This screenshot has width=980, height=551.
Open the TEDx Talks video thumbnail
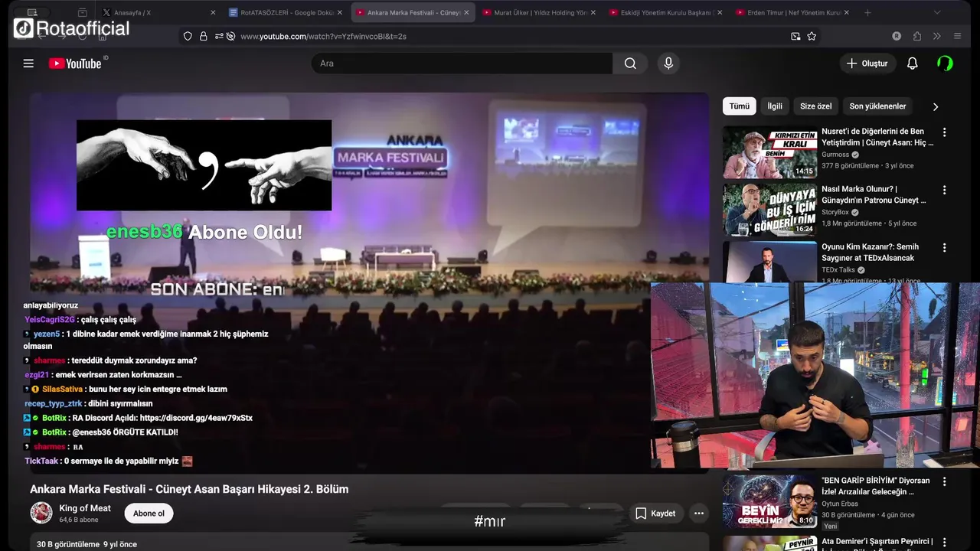769,262
